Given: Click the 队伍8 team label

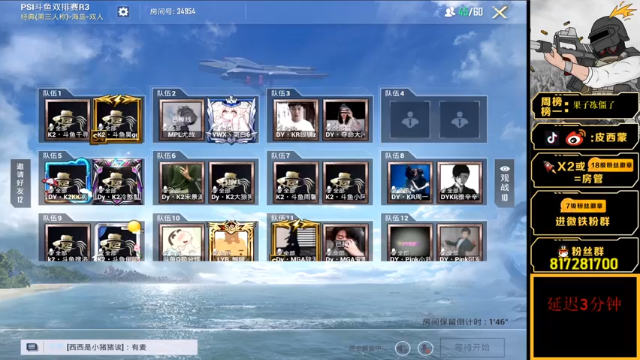Looking at the screenshot, I should 395,156.
